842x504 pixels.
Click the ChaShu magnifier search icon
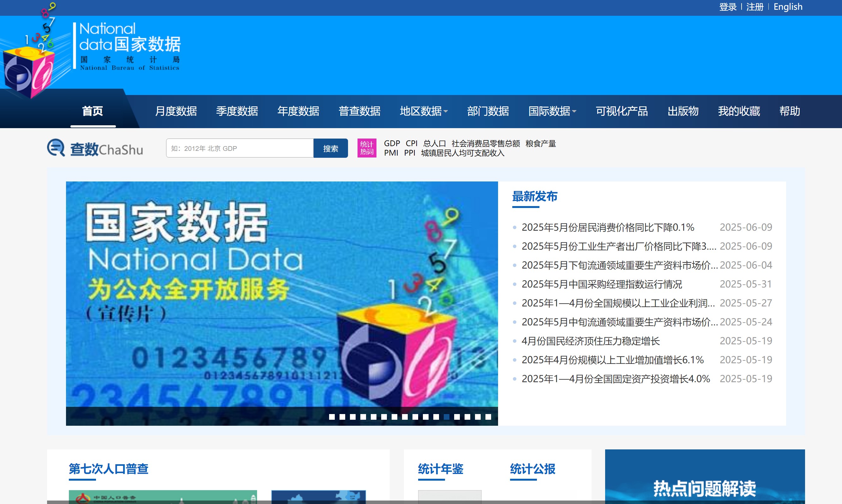tap(56, 148)
